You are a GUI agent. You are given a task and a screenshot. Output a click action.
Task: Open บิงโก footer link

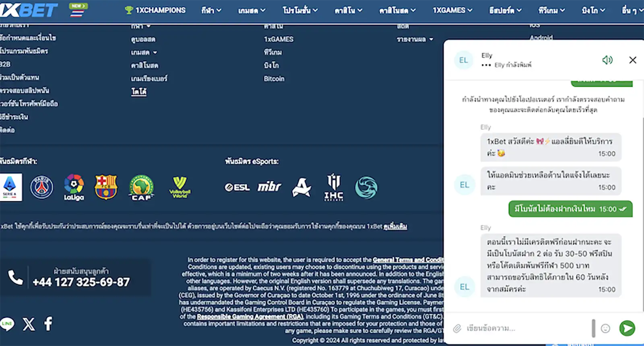271,65
